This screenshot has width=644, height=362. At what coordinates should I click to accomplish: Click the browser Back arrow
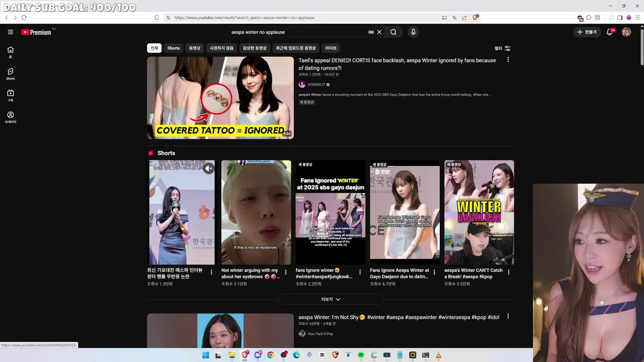pos(7,18)
